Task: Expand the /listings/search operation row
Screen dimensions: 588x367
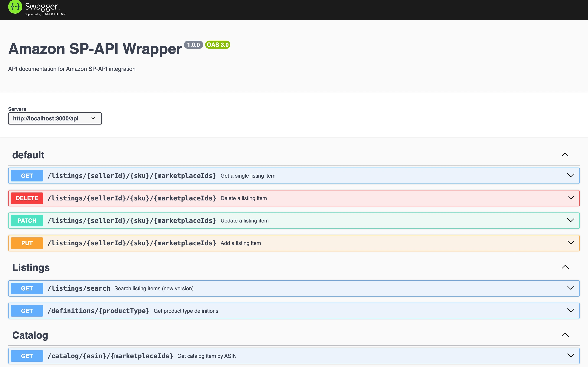Action: click(570, 288)
